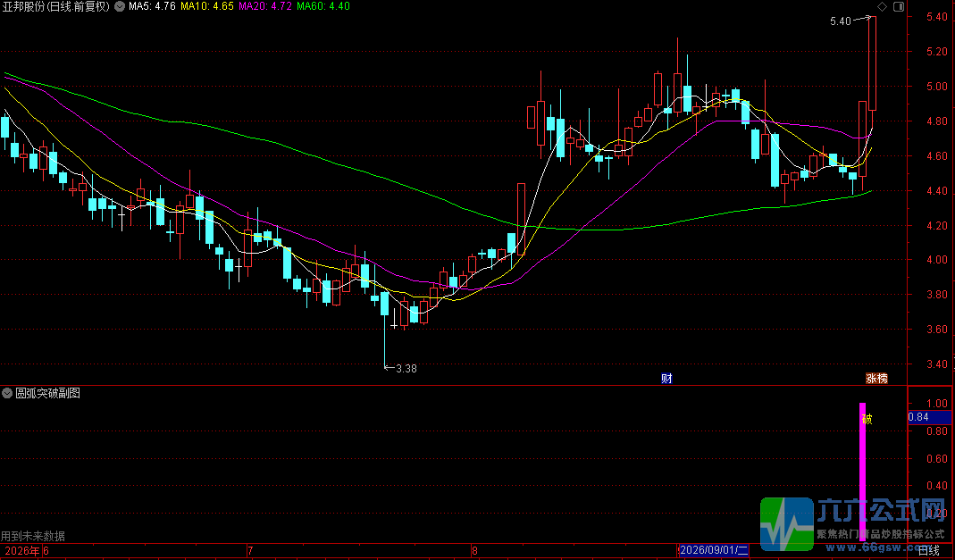This screenshot has width=955, height=560.
Task: Collapse the 圆弧突破副图 indicator chevron
Action: (x=8, y=393)
